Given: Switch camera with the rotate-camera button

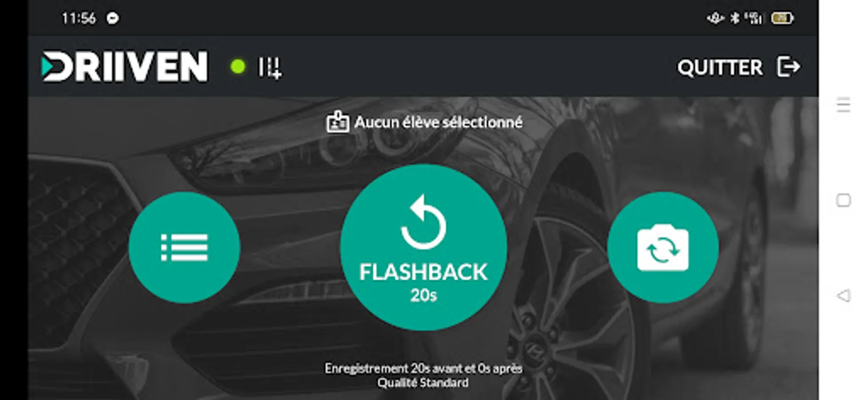Looking at the screenshot, I should tap(663, 248).
